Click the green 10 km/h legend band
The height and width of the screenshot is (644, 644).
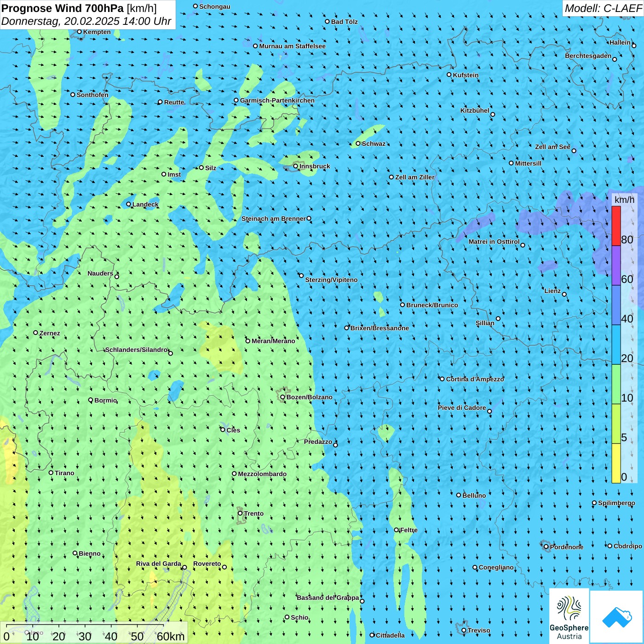616,384
